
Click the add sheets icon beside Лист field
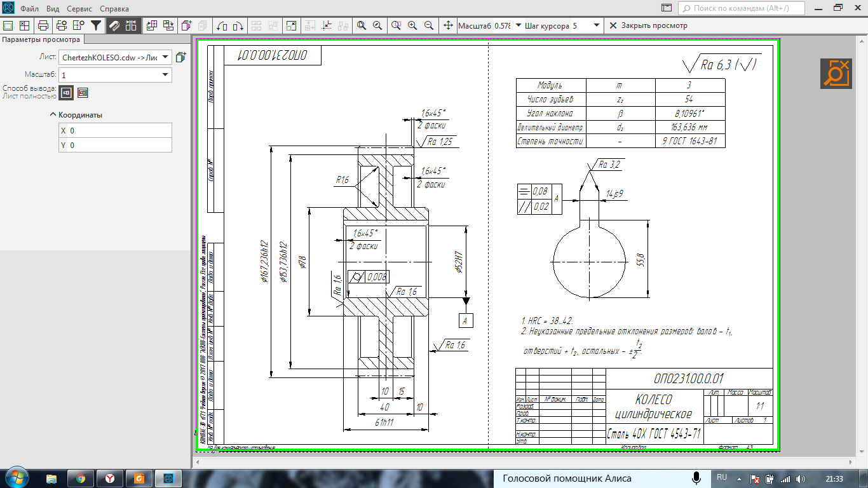pos(181,57)
